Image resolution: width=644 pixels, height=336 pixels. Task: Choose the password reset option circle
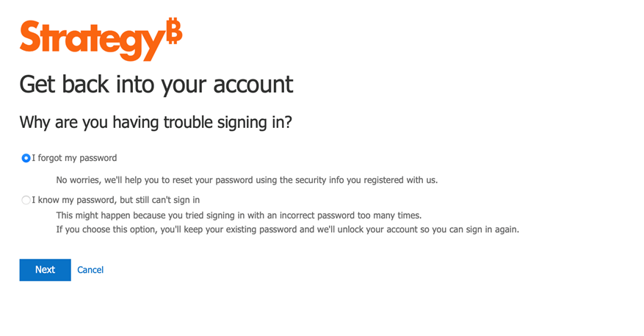[26, 158]
